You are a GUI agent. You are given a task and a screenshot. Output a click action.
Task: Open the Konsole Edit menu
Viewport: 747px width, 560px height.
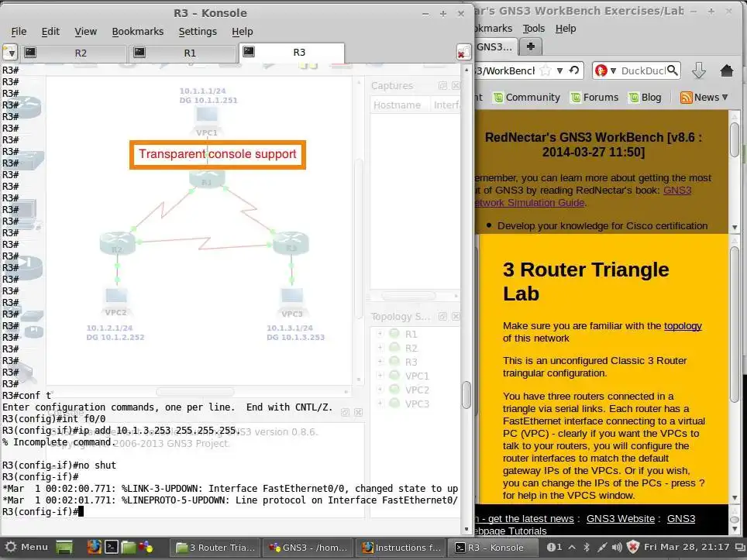pyautogui.click(x=50, y=32)
